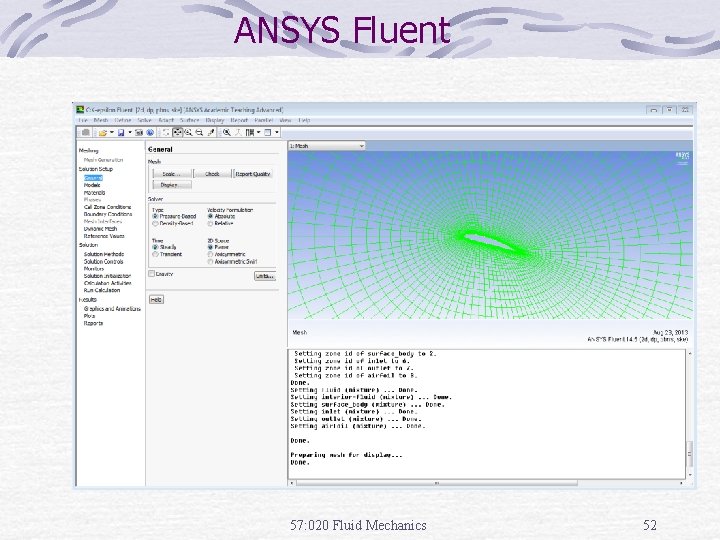The image size is (720, 540).
Task: Select Solution Controls in the tree
Action: (x=103, y=262)
